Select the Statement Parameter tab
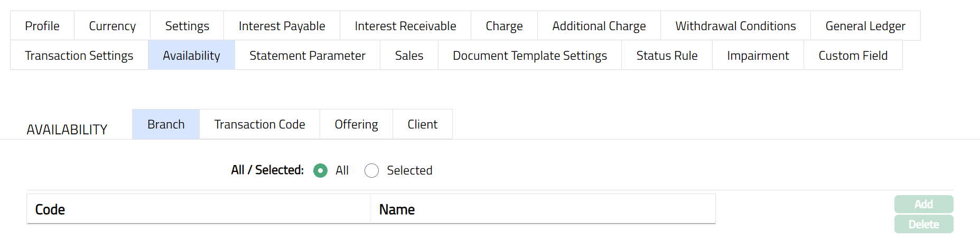 [x=307, y=56]
